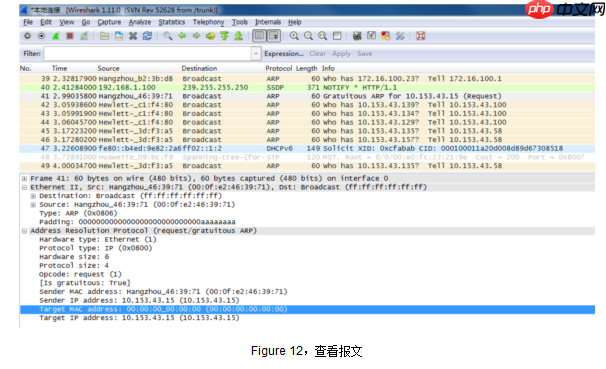This screenshot has height=369, width=606.
Task: Start a new live capture (green fin)
Action: [56, 36]
